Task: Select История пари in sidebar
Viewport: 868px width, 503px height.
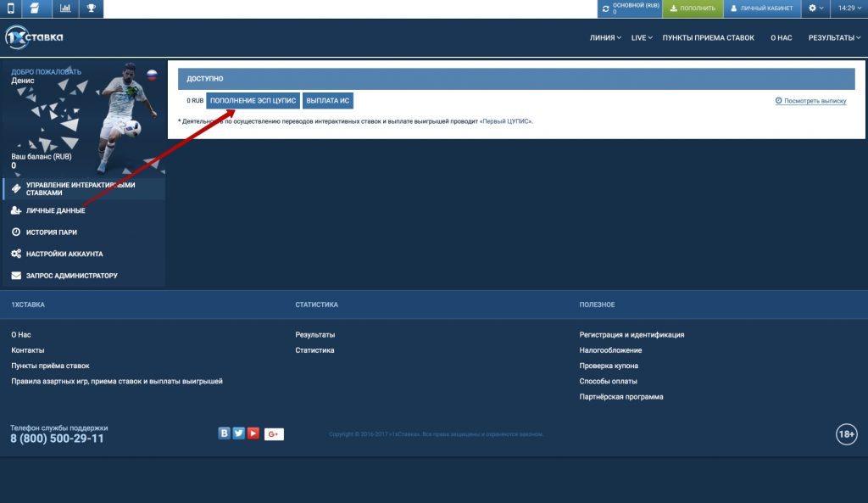Action: (x=57, y=232)
